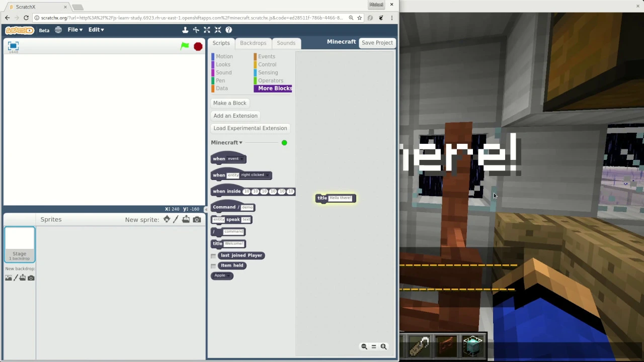Select the grow sprite tool
Screen dimensions: 644x362
click(x=207, y=30)
